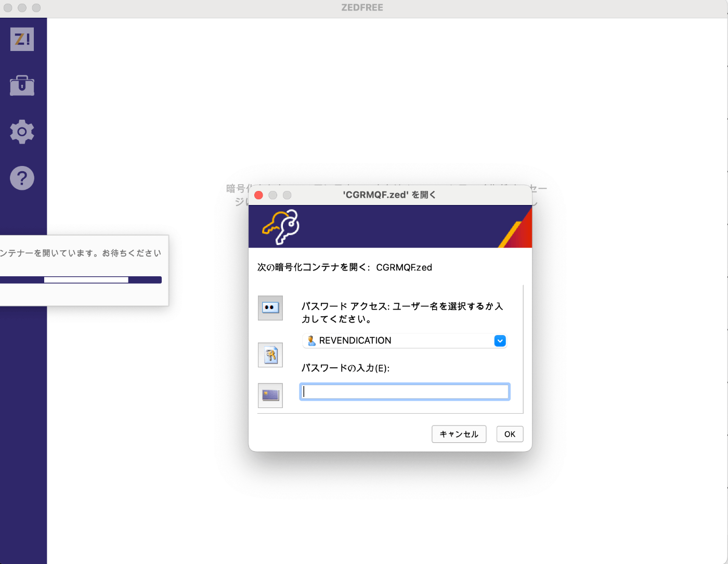
Task: Click the ZEDFREE window title
Action: coord(362,8)
